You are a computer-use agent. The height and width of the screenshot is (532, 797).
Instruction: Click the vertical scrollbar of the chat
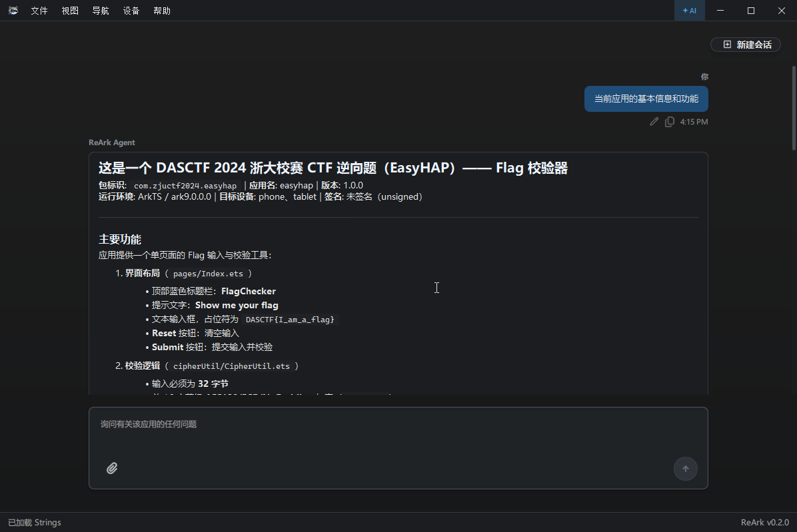click(794, 108)
